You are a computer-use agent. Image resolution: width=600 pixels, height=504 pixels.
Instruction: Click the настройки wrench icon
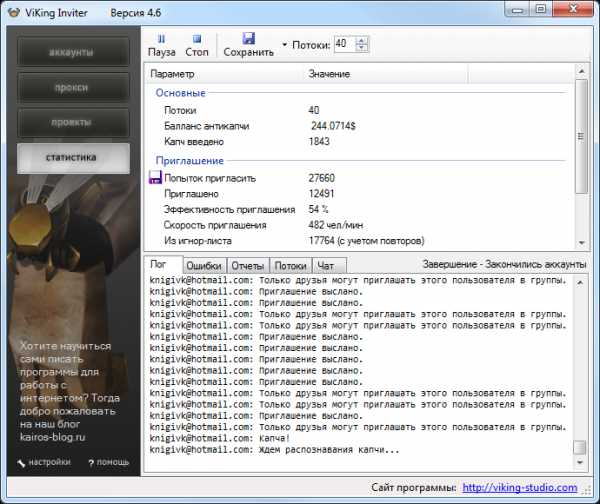click(x=21, y=463)
